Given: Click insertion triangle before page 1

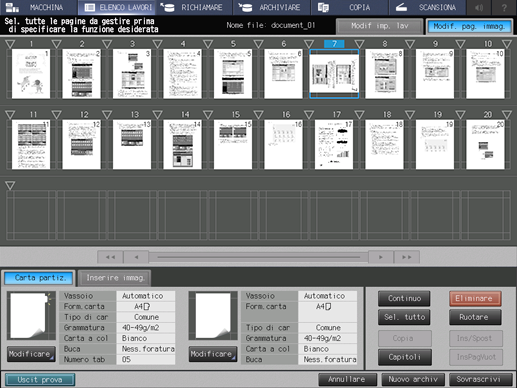Looking at the screenshot, I should coord(10,44).
